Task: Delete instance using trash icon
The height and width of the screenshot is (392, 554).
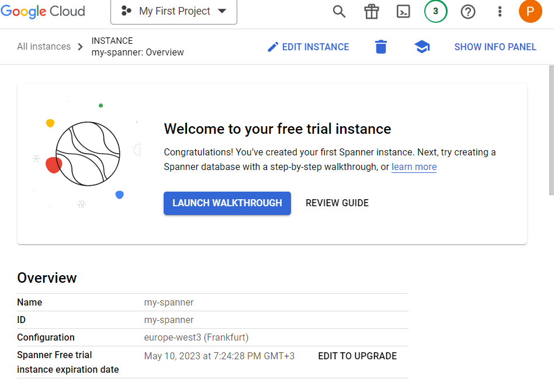Action: 381,47
